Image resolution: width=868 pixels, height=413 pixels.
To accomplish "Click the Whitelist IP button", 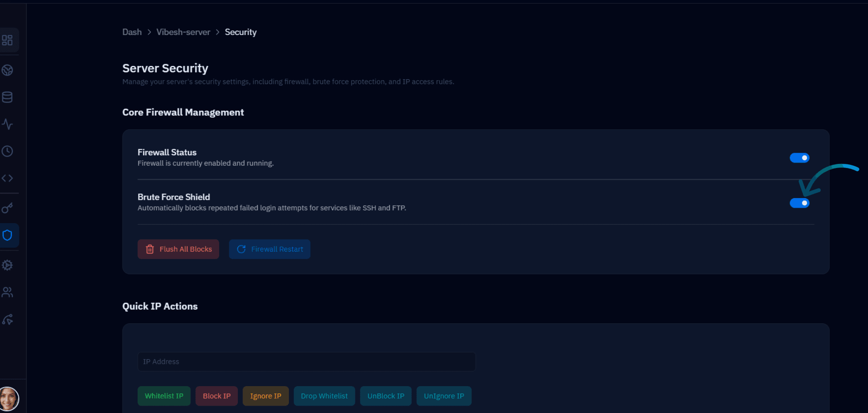I will 164,396.
